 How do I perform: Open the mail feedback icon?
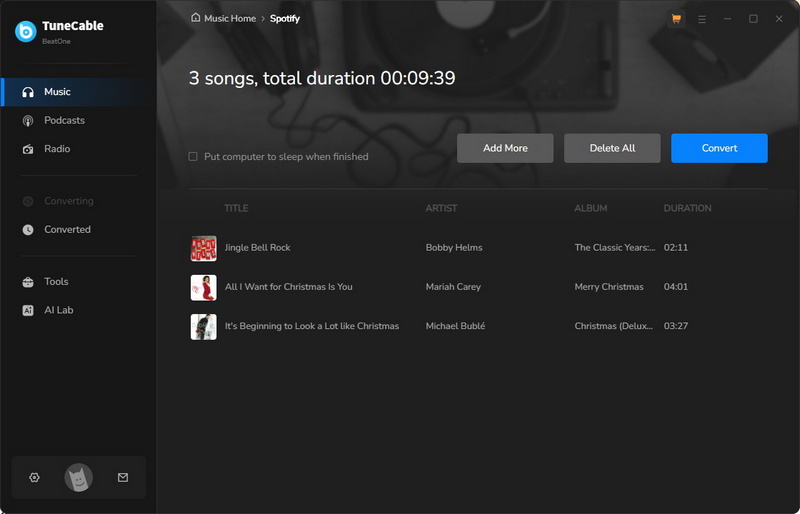tap(123, 477)
